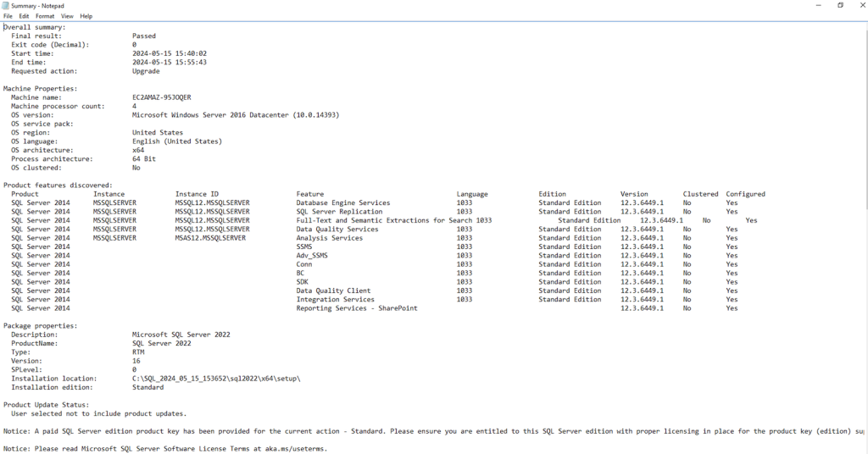Viewport: 868px width, 454px height.
Task: Click the OS architecture value 'x64'
Action: coord(138,151)
